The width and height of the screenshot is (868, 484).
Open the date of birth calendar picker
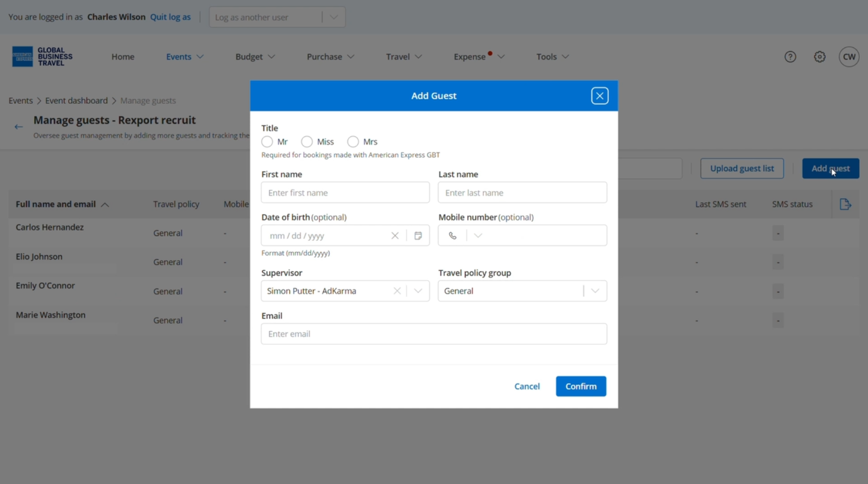418,236
